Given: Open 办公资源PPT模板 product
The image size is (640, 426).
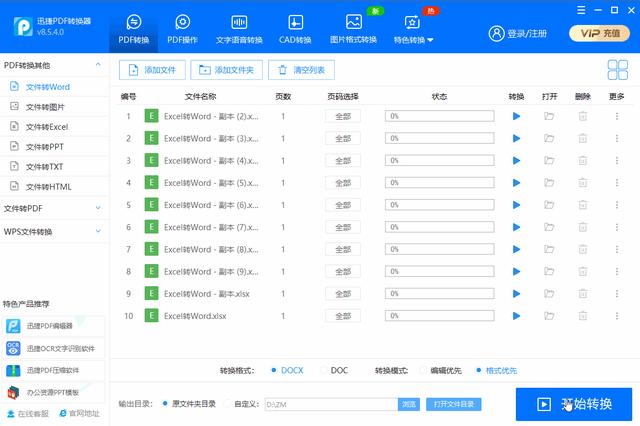Looking at the screenshot, I should click(53, 393).
